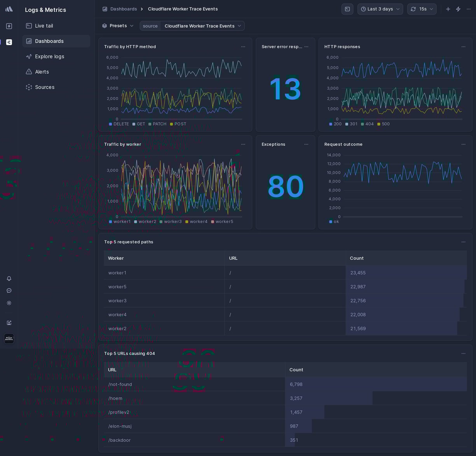The width and height of the screenshot is (476, 456).
Task: Open notifications via the bell icon
Action: coord(9,279)
